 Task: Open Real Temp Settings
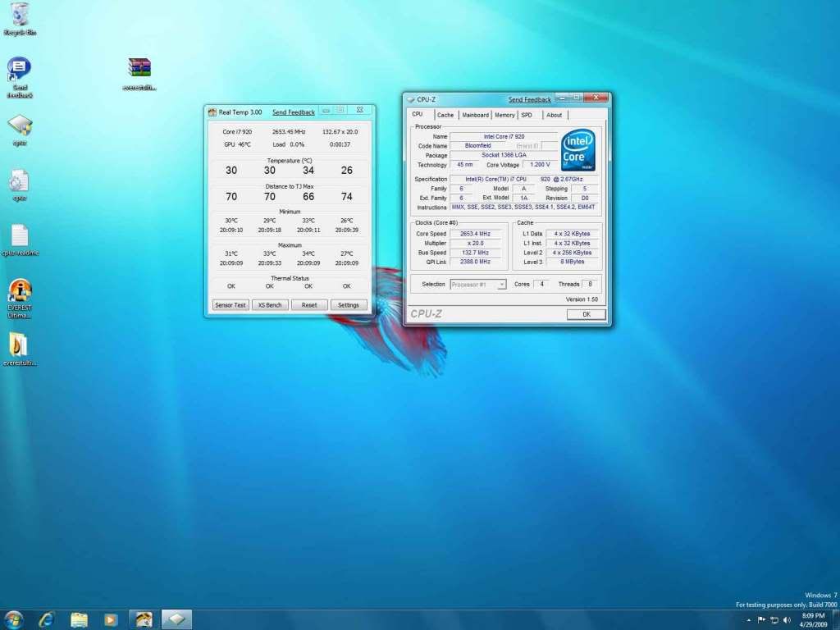pyautogui.click(x=349, y=304)
